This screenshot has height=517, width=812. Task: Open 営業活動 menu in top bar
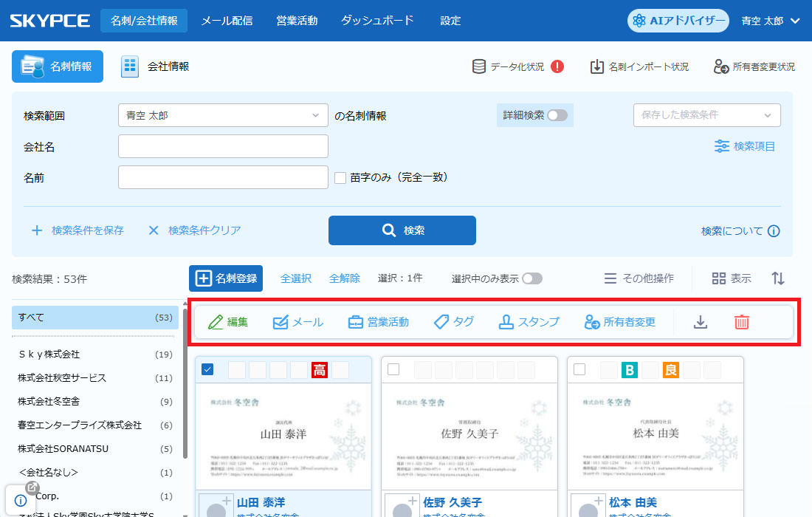pyautogui.click(x=297, y=21)
